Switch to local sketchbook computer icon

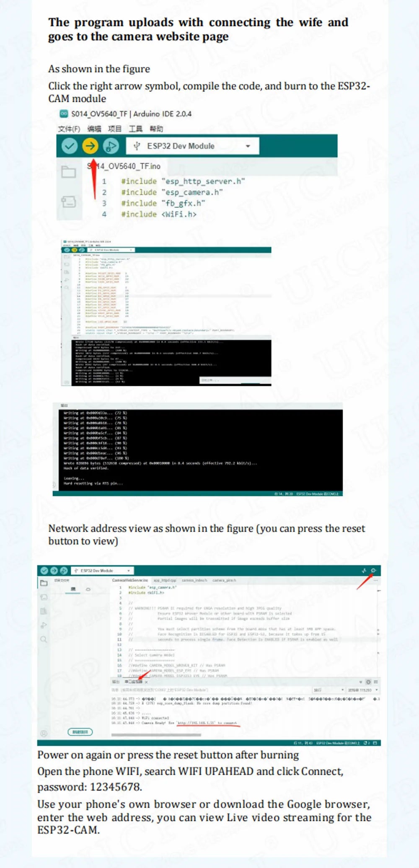click(x=73, y=589)
